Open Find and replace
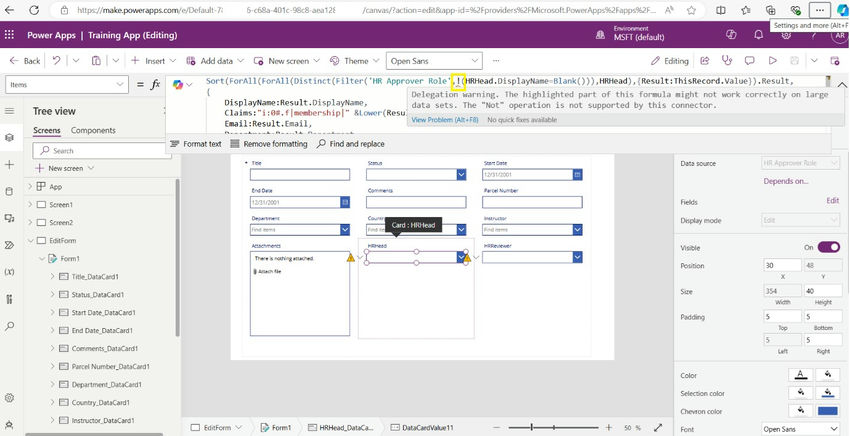This screenshot has height=436, width=850. coord(351,144)
